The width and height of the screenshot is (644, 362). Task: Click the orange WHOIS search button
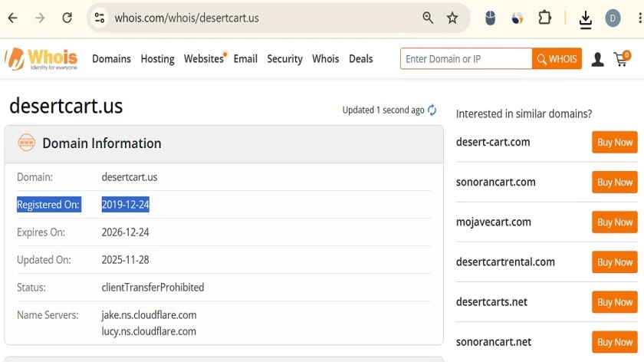click(x=557, y=59)
